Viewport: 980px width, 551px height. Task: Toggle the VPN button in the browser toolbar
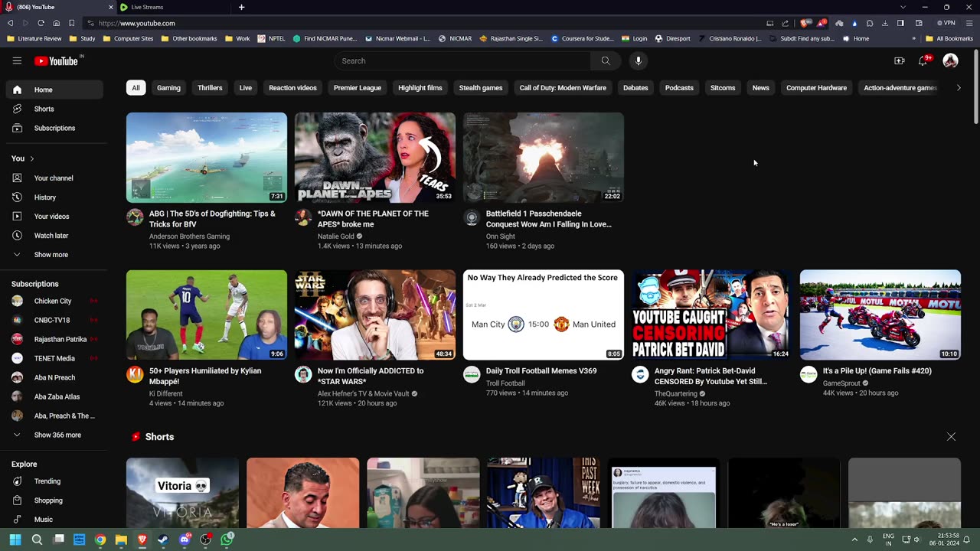(x=946, y=23)
